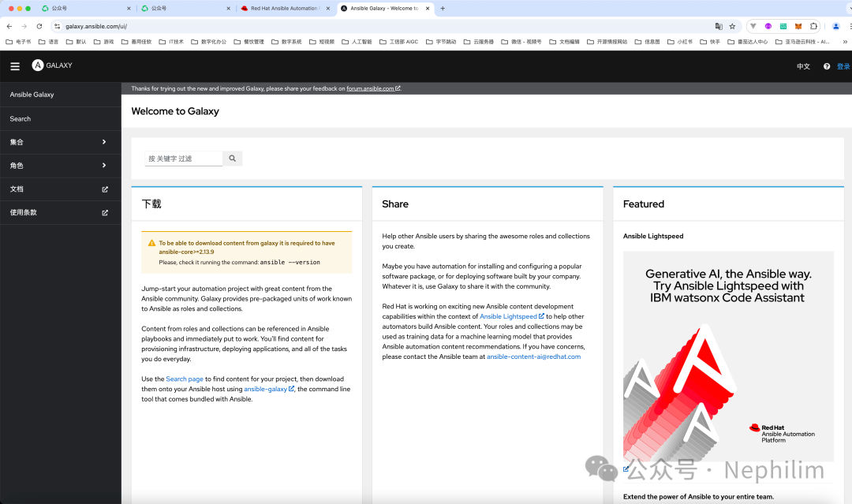Click the Share card heading
Viewport: 852px width, 504px height.
(x=395, y=204)
